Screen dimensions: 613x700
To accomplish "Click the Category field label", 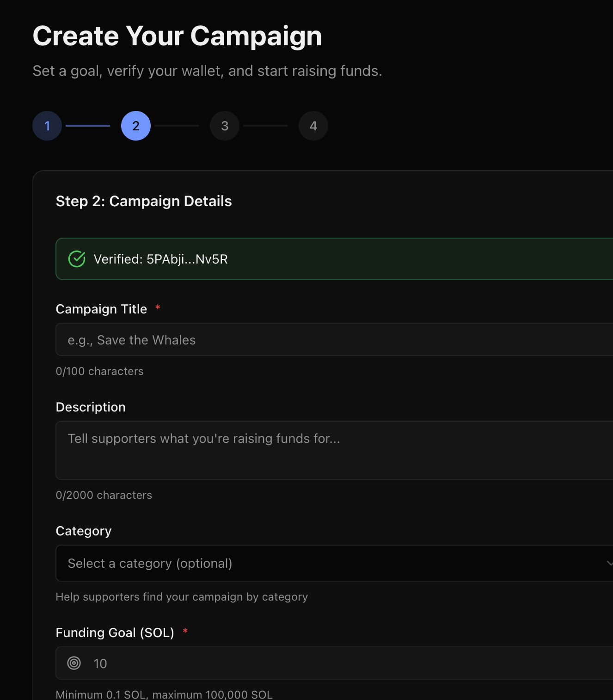I will tap(84, 531).
